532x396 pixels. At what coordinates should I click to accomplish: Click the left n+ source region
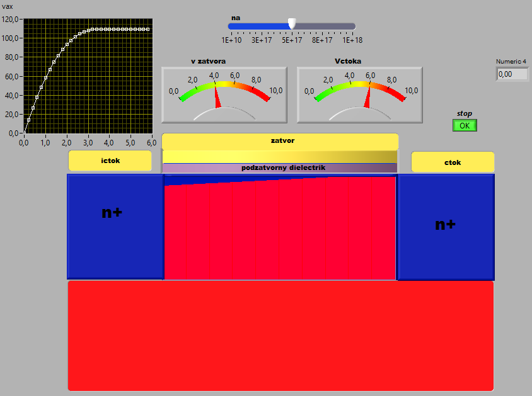[x=115, y=227]
